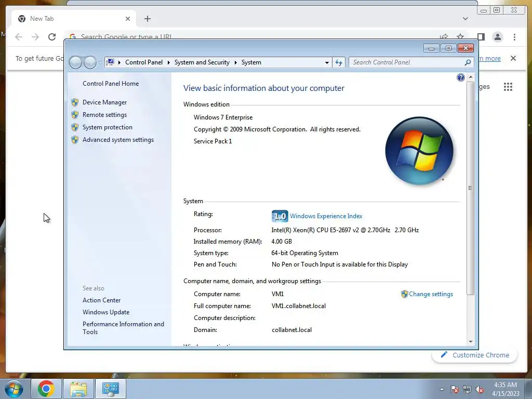Expand the arrow before Control Panel breadcrumb
Image resolution: width=532 pixels, height=399 pixels.
pyautogui.click(x=119, y=62)
